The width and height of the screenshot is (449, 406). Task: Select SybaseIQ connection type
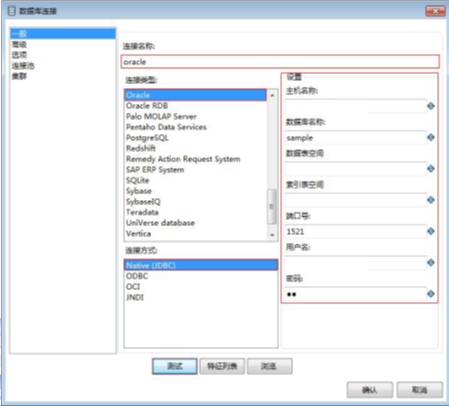[x=195, y=202]
